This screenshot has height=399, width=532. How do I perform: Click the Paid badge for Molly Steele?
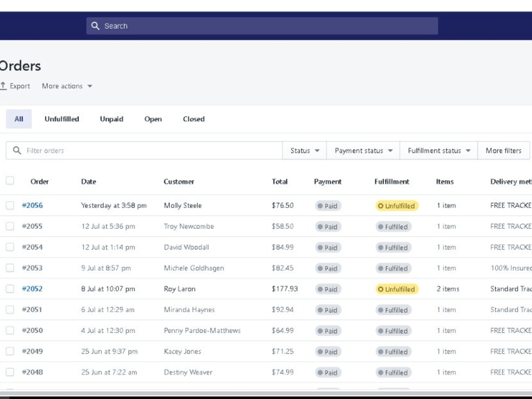328,205
